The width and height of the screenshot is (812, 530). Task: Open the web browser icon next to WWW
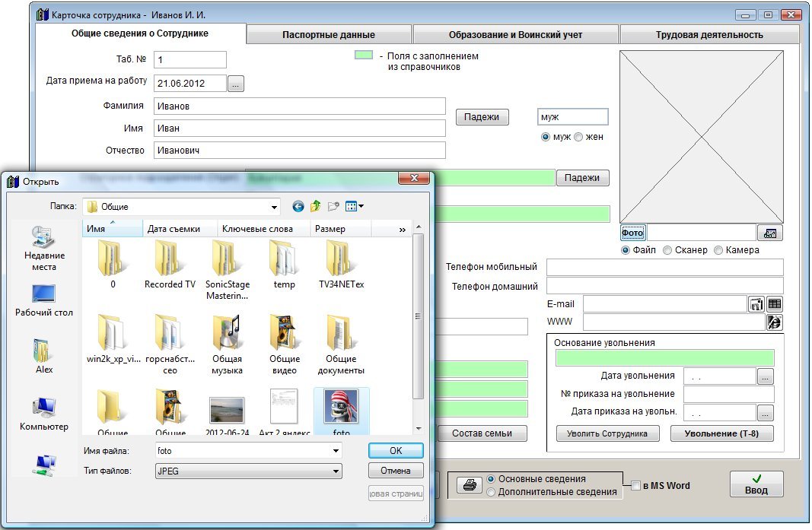(x=775, y=322)
